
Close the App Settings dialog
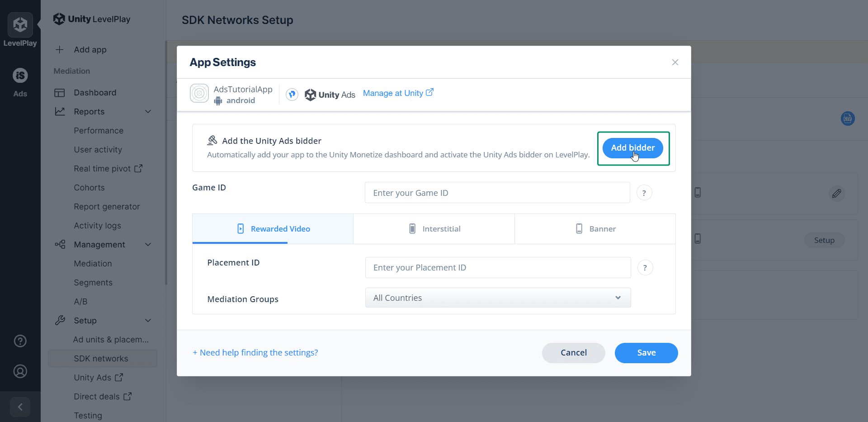675,62
